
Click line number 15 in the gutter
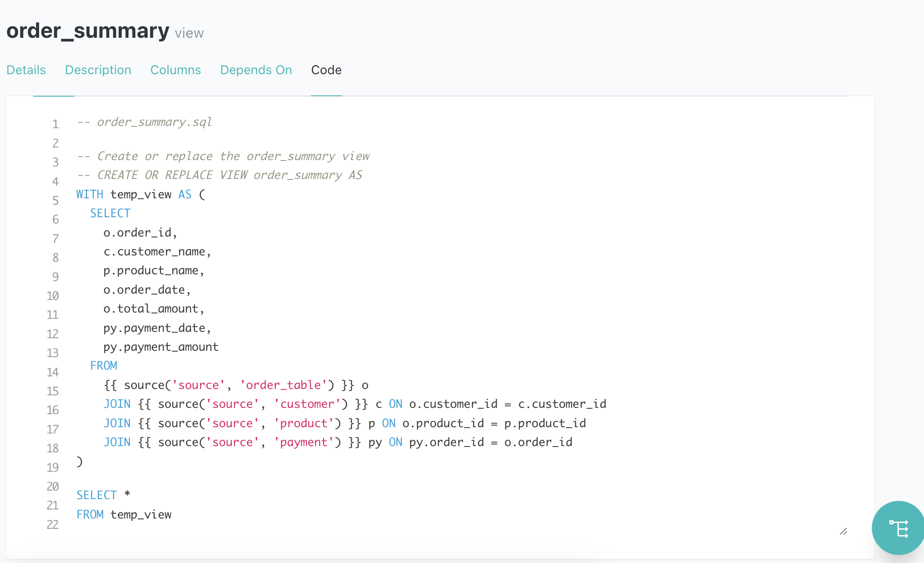tap(53, 391)
